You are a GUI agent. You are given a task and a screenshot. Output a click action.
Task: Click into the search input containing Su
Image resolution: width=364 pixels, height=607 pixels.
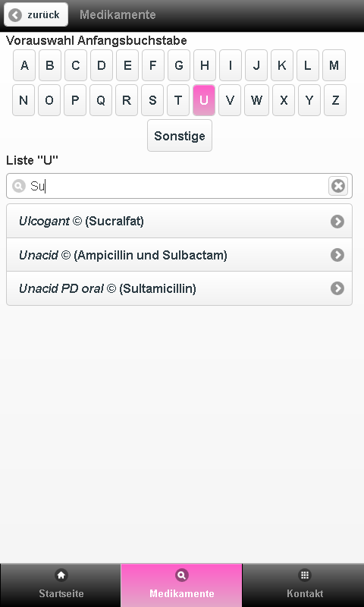coord(180,186)
